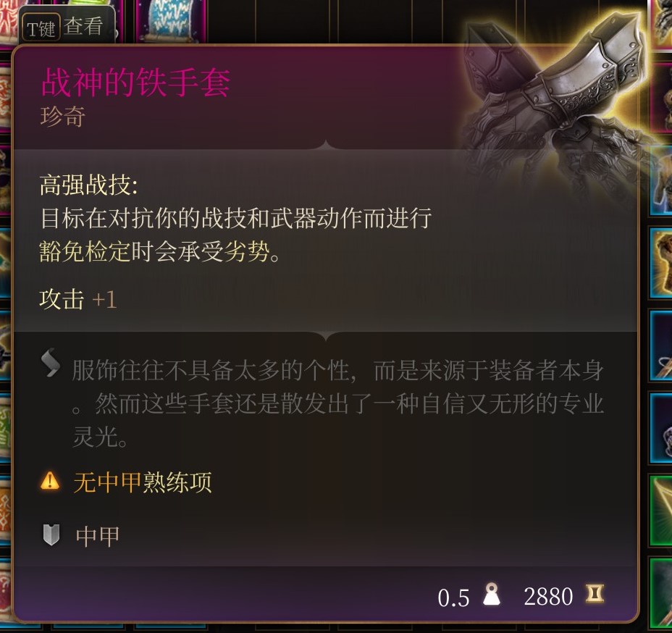Click item title 战神的铁手套

(x=136, y=82)
